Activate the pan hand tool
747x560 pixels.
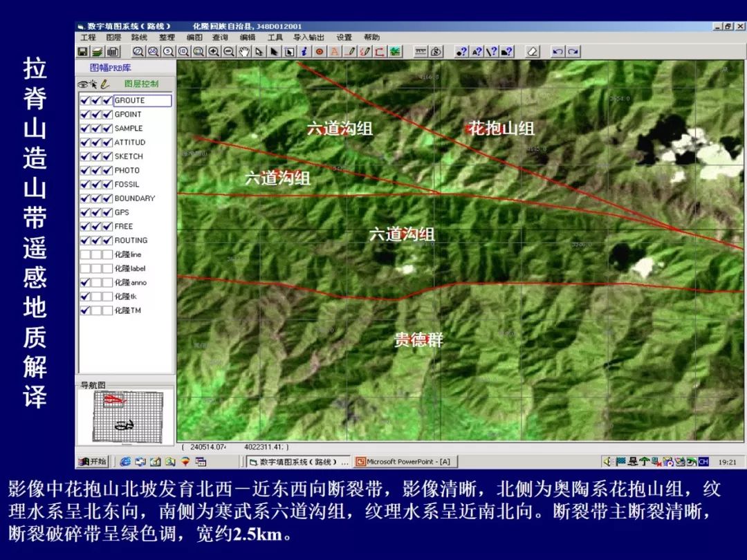coord(243,51)
